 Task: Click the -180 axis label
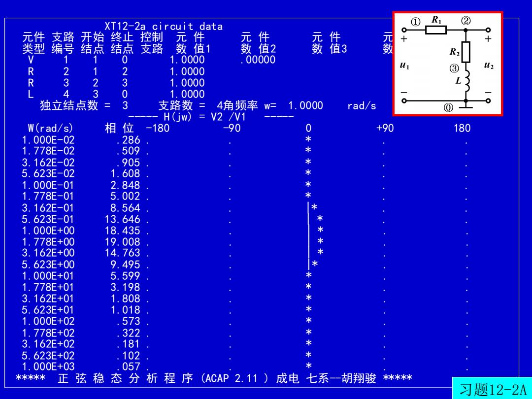click(x=158, y=128)
